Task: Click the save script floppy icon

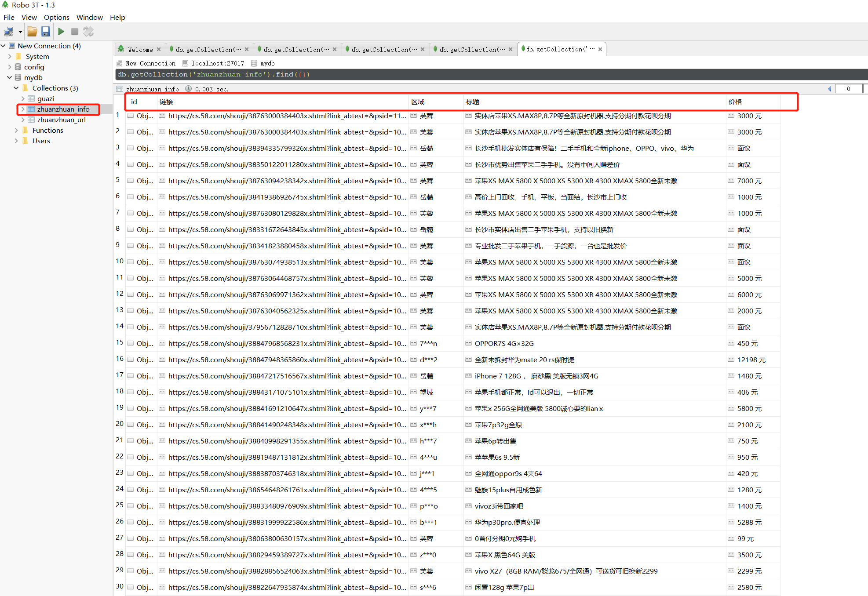Action: [46, 32]
